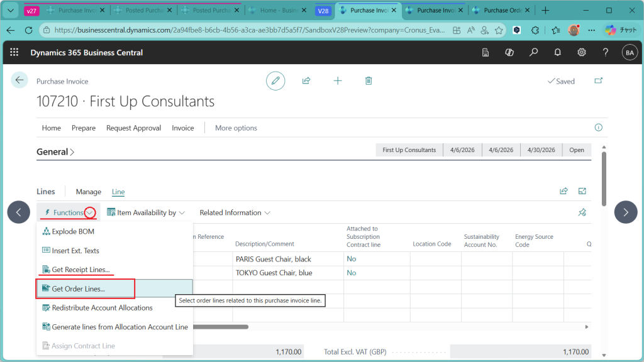Expand the General section

pos(55,151)
